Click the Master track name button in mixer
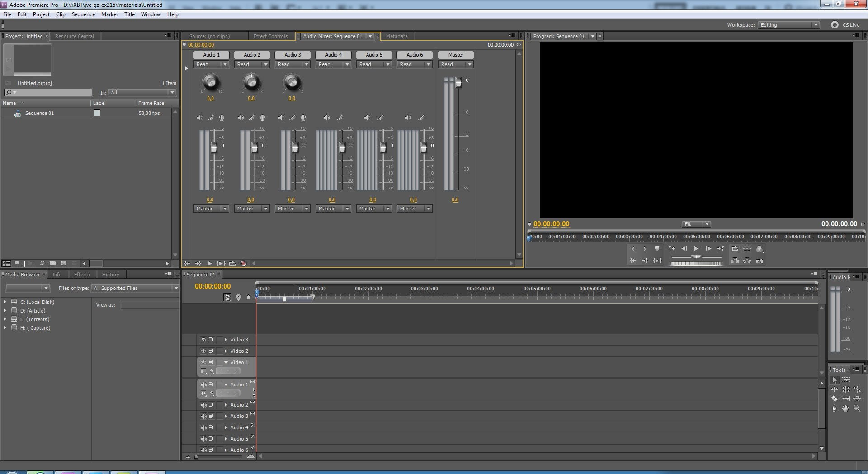This screenshot has width=868, height=474. click(456, 55)
